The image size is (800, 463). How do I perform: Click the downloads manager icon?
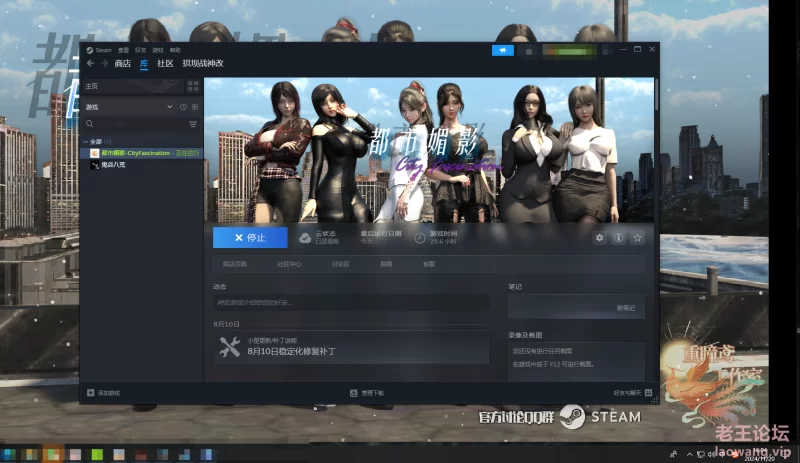coord(354,393)
